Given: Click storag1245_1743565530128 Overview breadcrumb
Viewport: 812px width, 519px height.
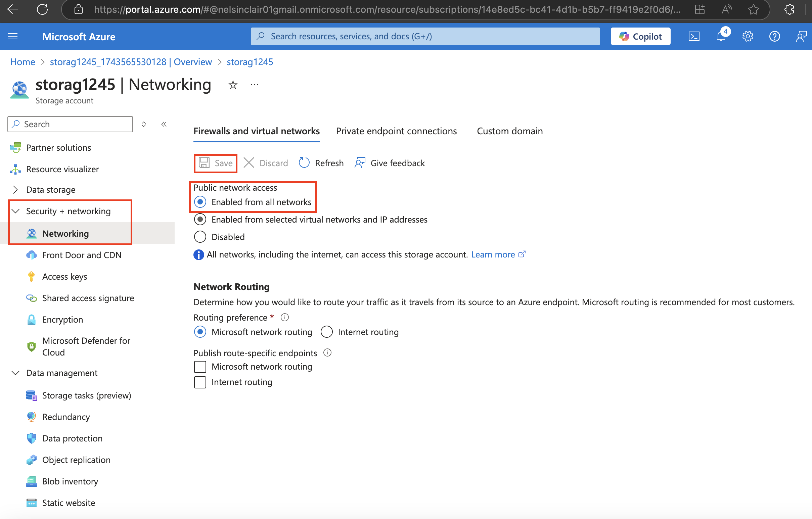Looking at the screenshot, I should click(x=131, y=62).
